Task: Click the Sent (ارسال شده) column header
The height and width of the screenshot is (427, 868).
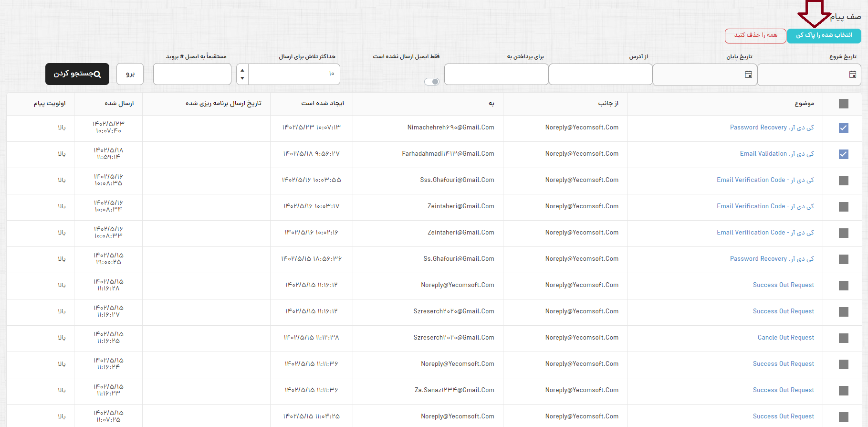Action: click(119, 104)
